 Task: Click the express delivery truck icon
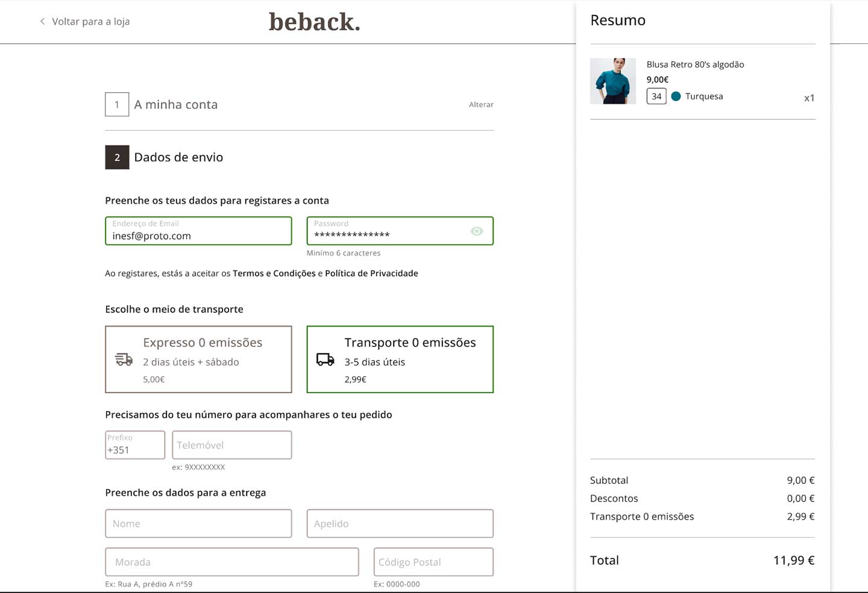pyautogui.click(x=124, y=360)
